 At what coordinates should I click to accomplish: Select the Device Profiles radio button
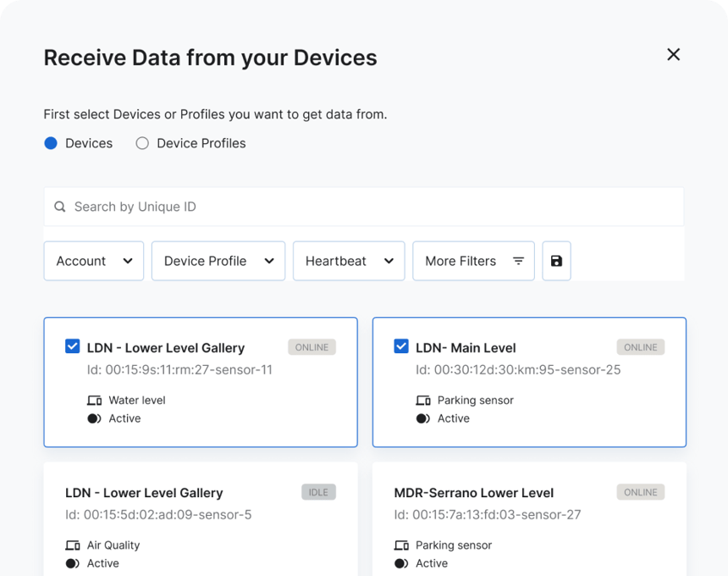[142, 143]
